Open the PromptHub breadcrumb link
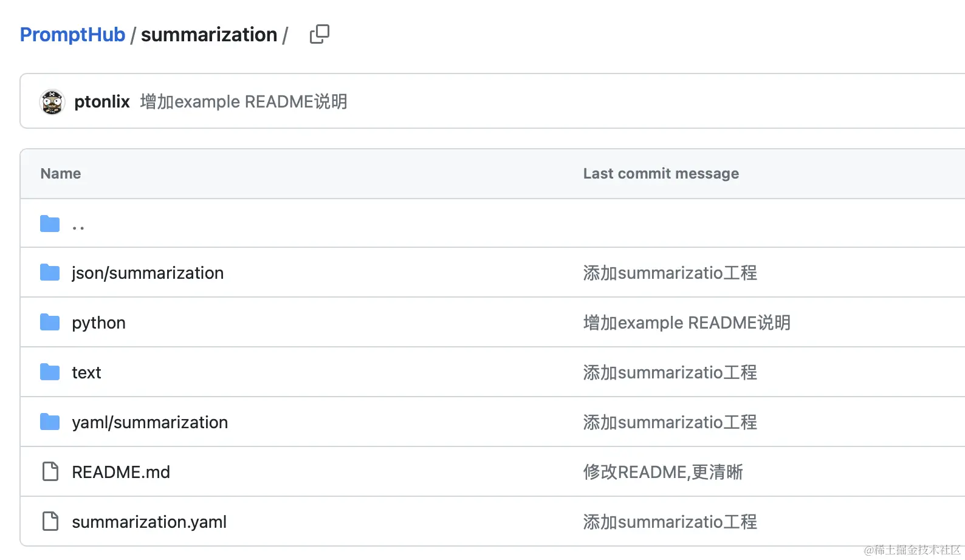Viewport: 965px width, 560px height. [72, 35]
